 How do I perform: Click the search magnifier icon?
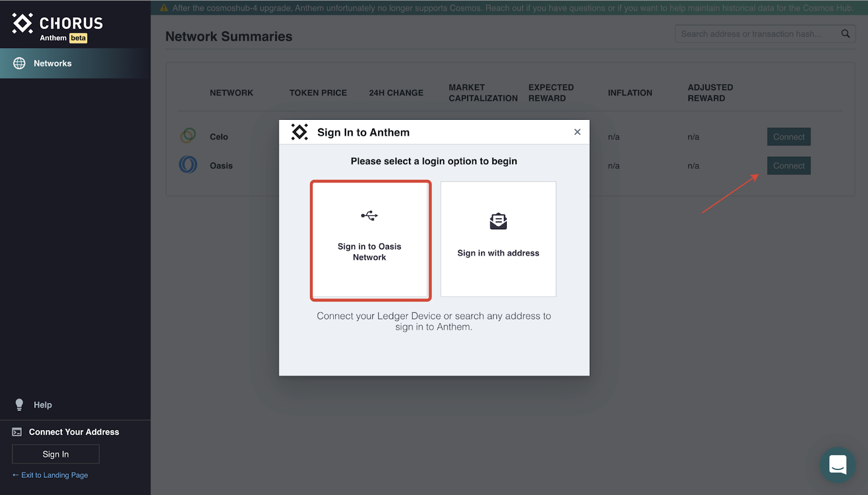point(846,34)
